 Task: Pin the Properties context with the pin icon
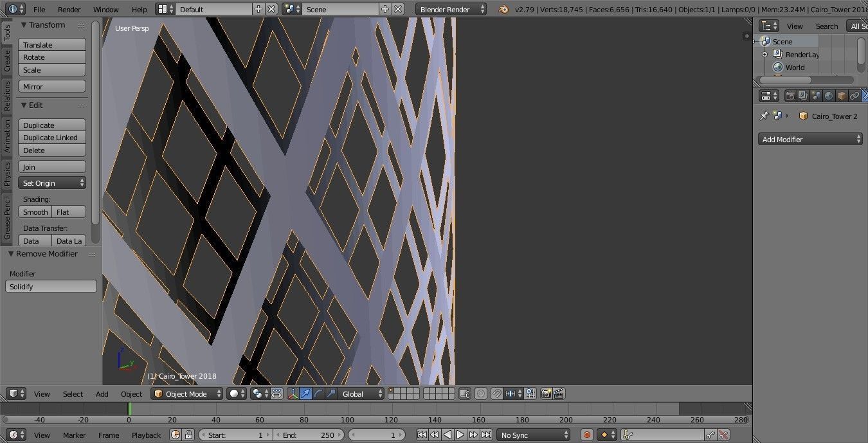(764, 116)
